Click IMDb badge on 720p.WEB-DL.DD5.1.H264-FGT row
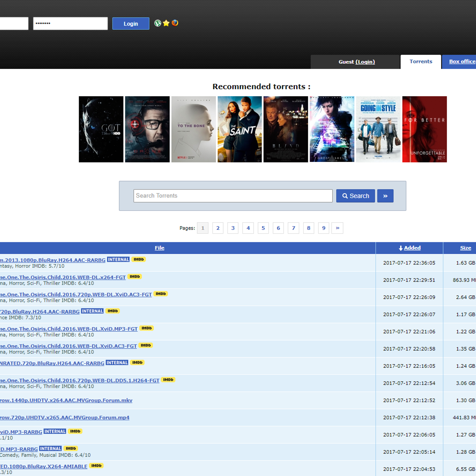Image resolution: width=476 pixels, height=476 pixels. point(168,380)
